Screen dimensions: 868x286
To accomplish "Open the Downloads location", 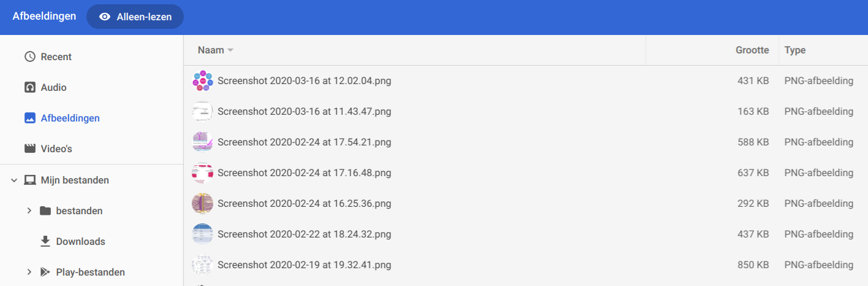I will coord(80,242).
